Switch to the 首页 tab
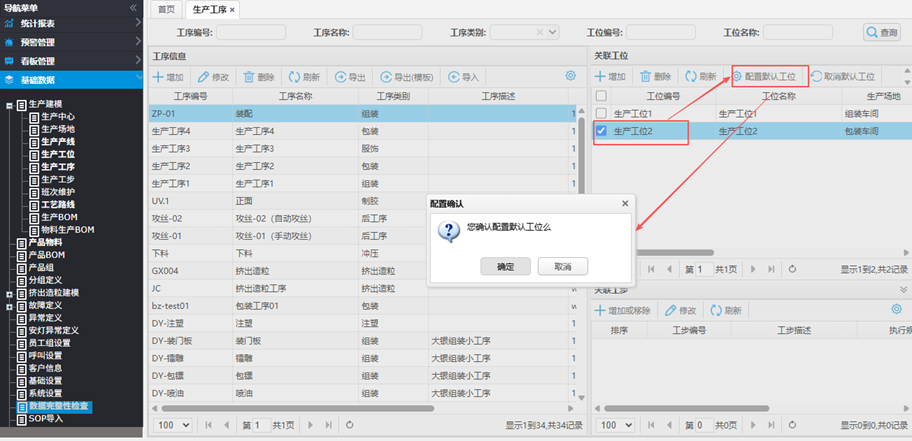The width and height of the screenshot is (912, 441). (x=166, y=10)
